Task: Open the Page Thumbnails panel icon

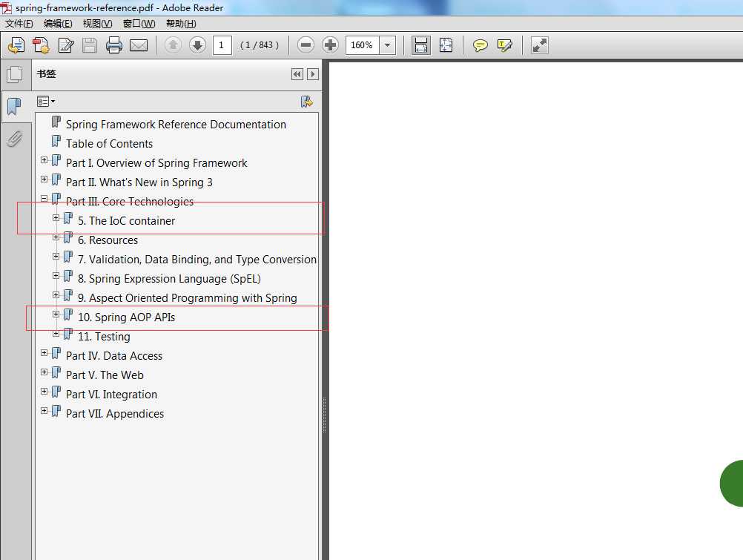Action: point(15,74)
